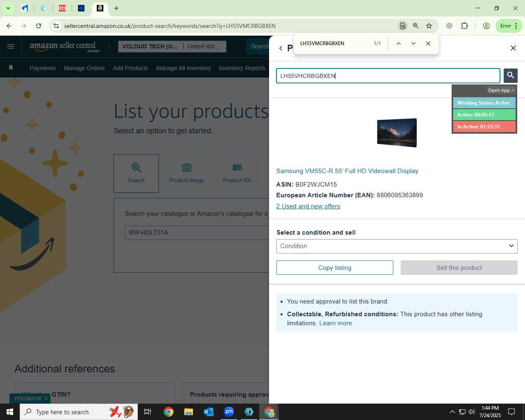The height and width of the screenshot is (420, 525).
Task: Open Inventory Reports menu item
Action: click(242, 68)
